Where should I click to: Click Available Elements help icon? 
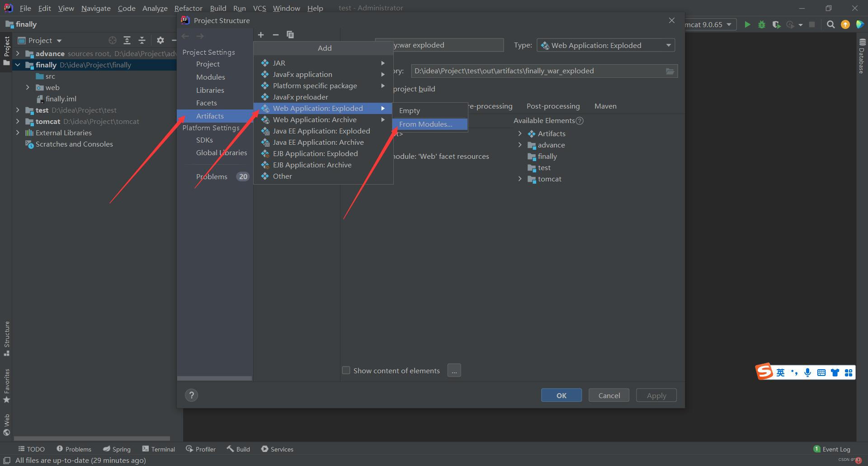580,121
